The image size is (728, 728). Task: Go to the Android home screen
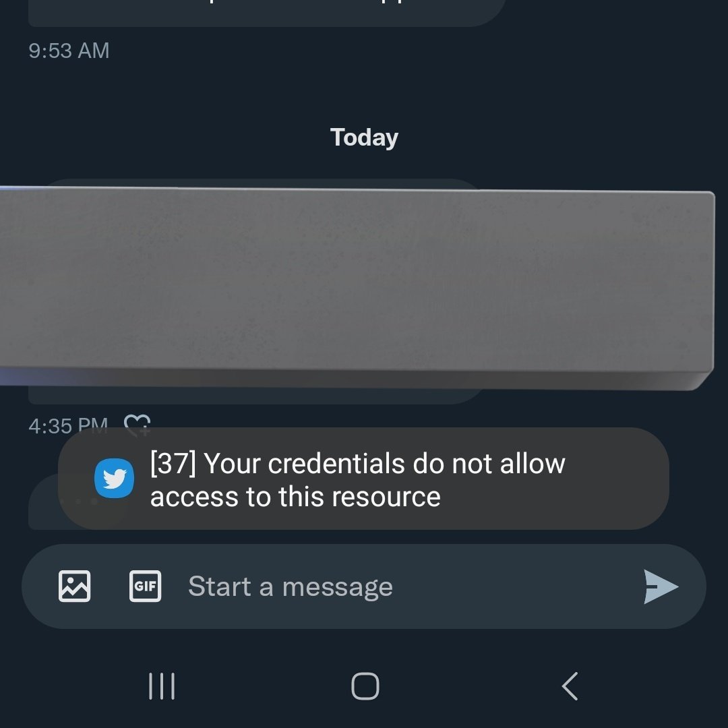tap(365, 686)
